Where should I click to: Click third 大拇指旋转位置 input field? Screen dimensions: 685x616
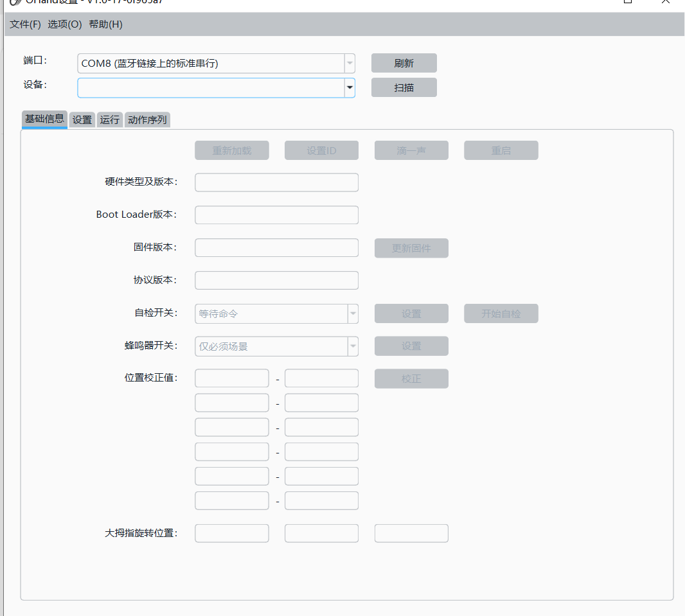tap(411, 534)
